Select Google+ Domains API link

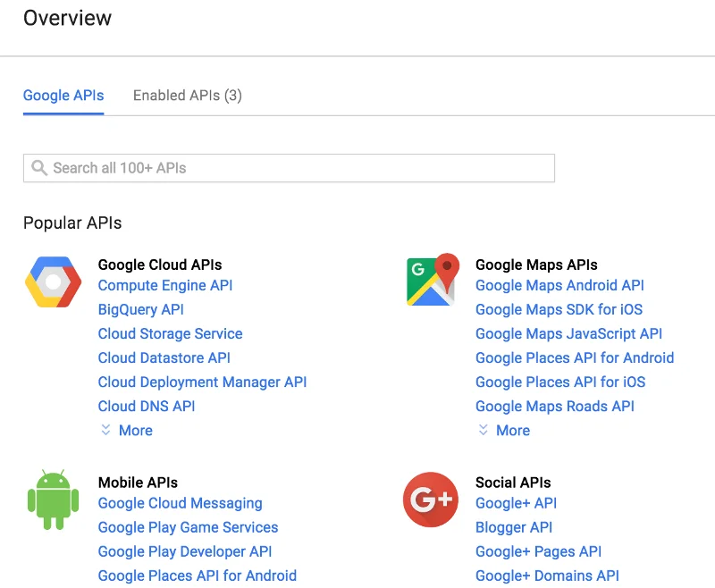click(x=547, y=575)
